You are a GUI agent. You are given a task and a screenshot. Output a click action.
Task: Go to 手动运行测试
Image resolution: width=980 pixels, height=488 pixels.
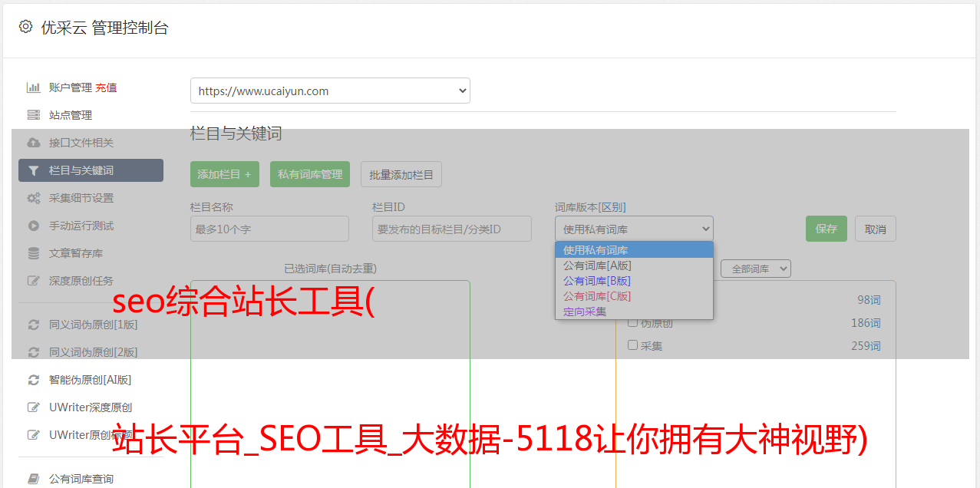[x=81, y=226]
